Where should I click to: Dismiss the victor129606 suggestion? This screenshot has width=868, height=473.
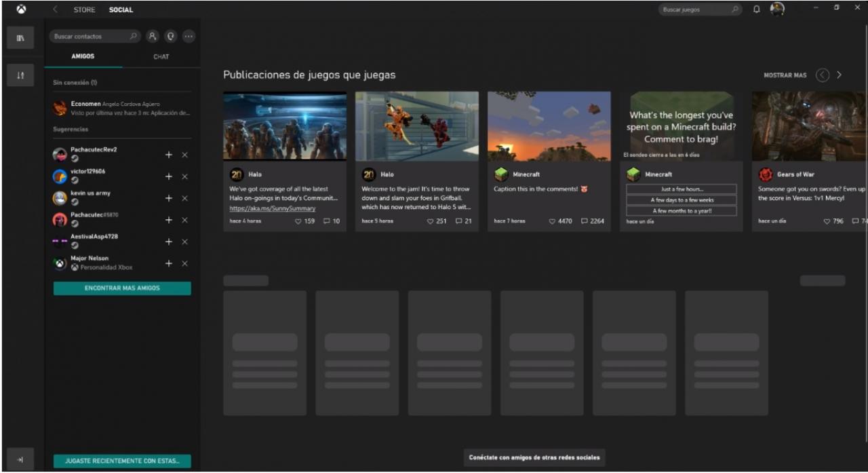tap(184, 176)
